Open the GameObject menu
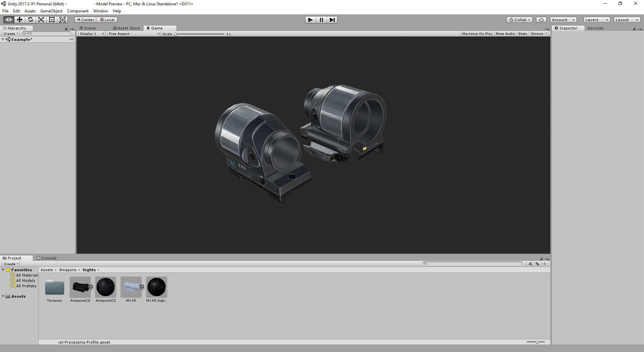This screenshot has width=644, height=352. click(51, 11)
